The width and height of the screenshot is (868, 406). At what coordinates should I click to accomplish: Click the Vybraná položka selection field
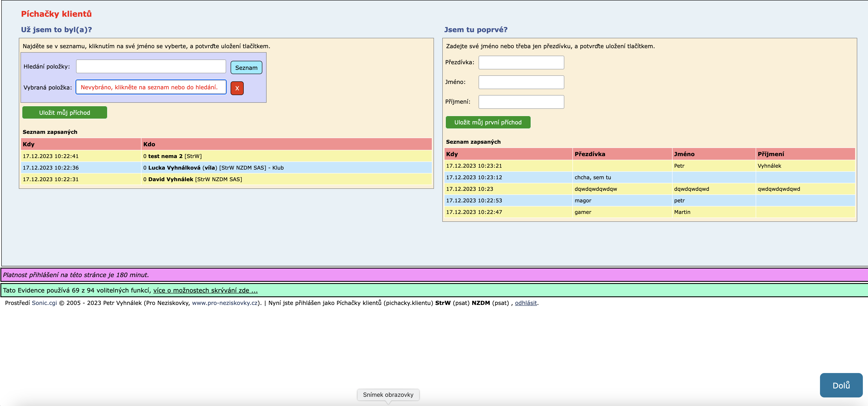coord(151,87)
